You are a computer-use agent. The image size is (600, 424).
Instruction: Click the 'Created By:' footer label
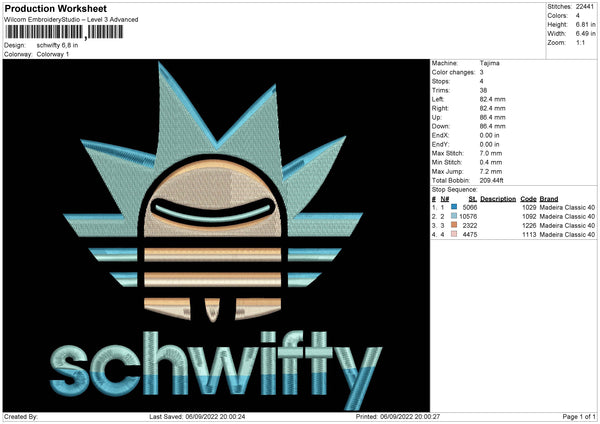point(21,416)
